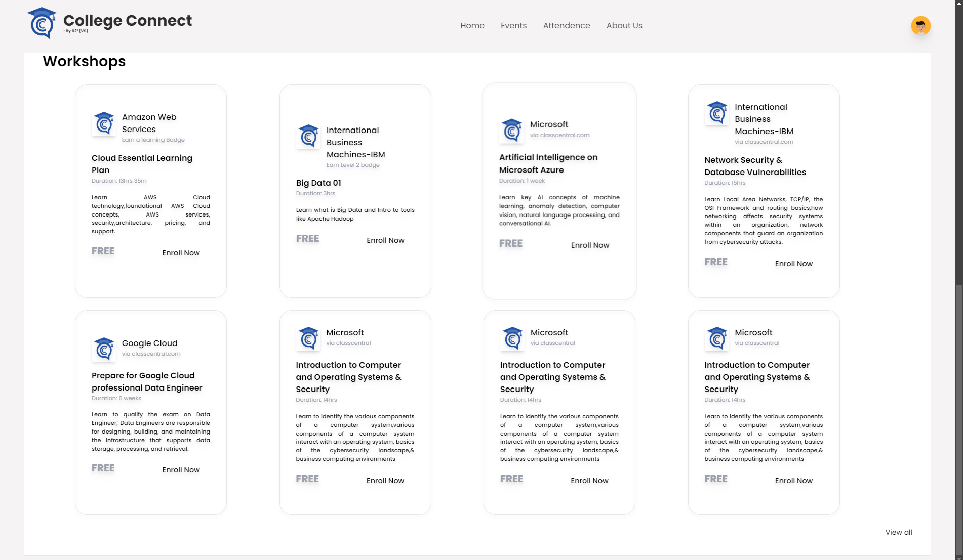This screenshot has width=963, height=560.
Task: Click the Earn Level 2 badge text
Action: 353,165
